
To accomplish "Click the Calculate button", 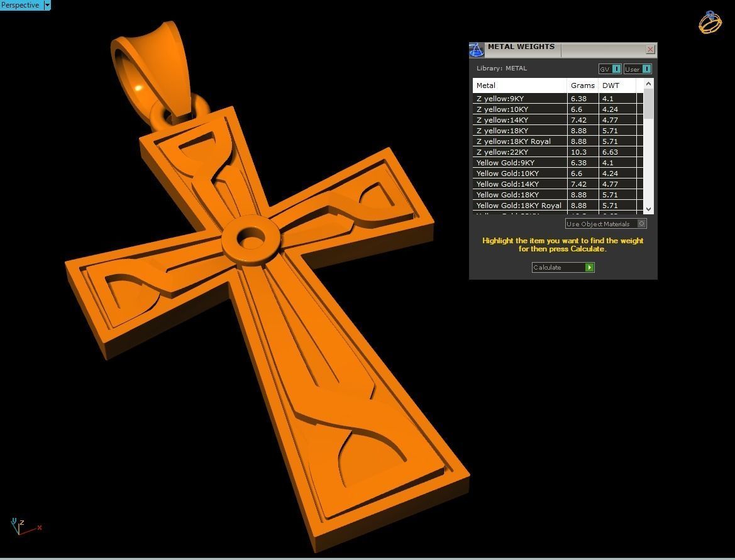I will (563, 267).
